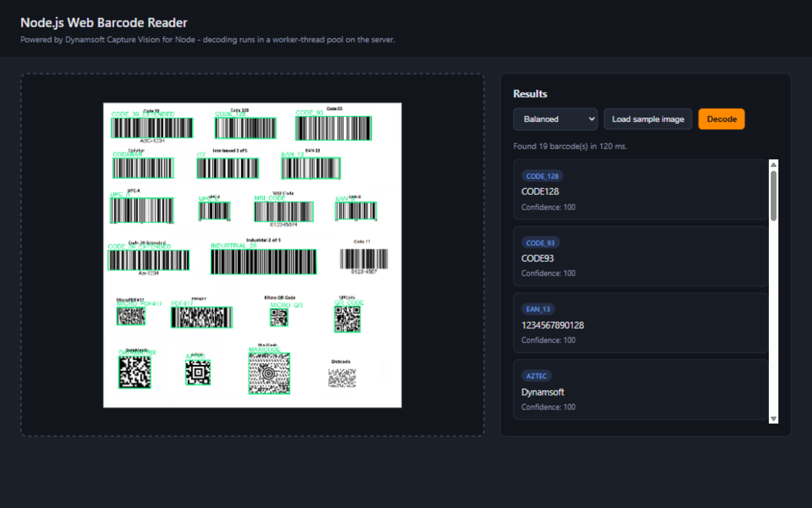The height and width of the screenshot is (508, 812).
Task: Click the EAN_13 badge in results
Action: point(538,309)
